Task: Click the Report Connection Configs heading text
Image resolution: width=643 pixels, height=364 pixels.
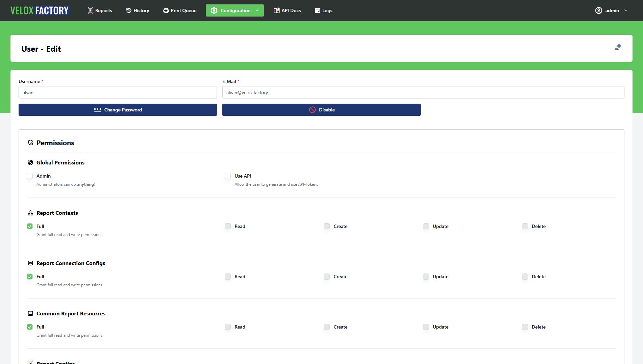Action: click(x=71, y=263)
